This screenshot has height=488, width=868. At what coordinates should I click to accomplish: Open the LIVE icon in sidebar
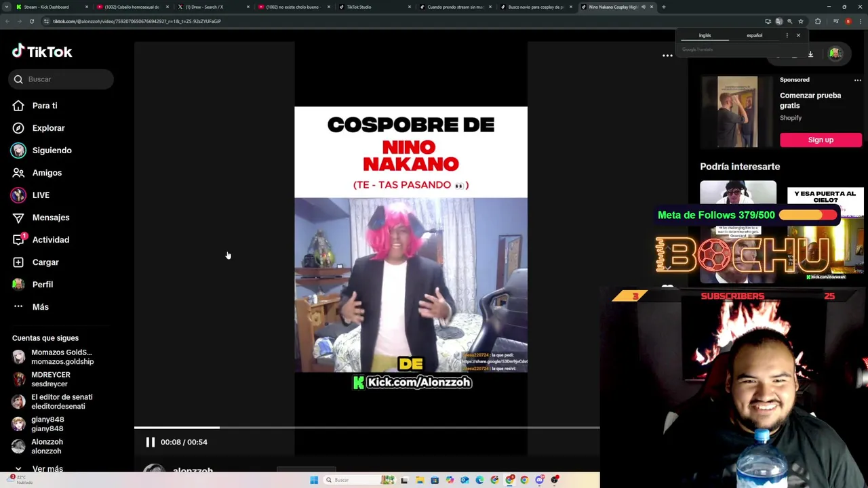click(18, 195)
